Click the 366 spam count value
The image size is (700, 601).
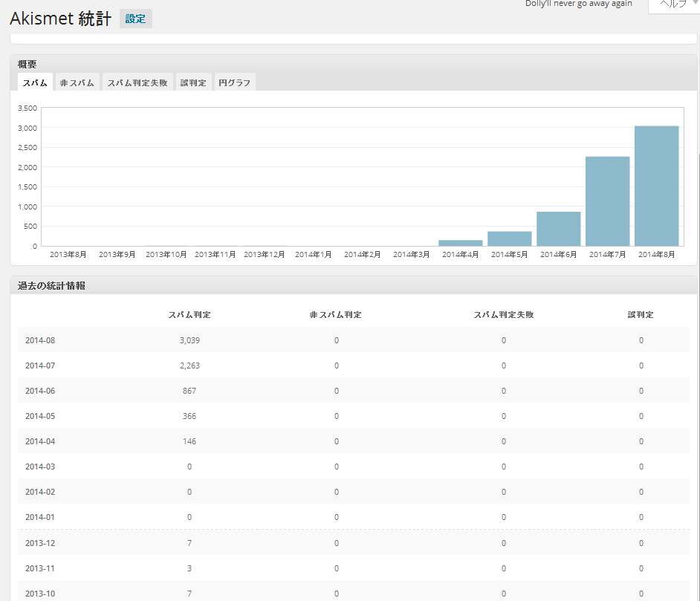tap(189, 416)
